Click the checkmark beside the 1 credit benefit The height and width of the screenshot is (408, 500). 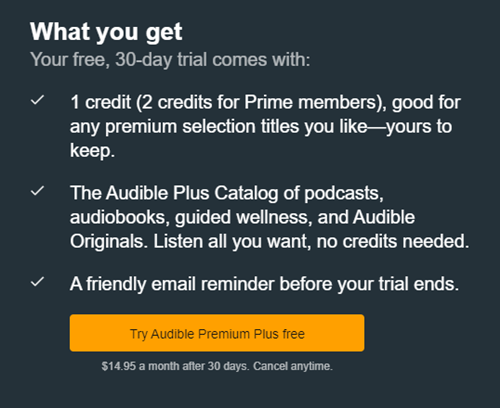(37, 100)
